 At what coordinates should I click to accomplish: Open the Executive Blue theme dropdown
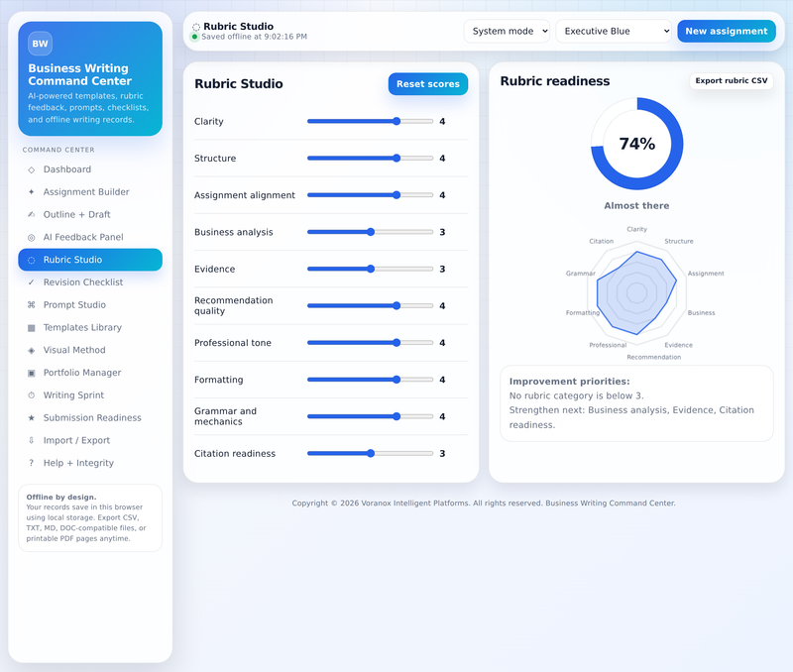click(x=614, y=32)
